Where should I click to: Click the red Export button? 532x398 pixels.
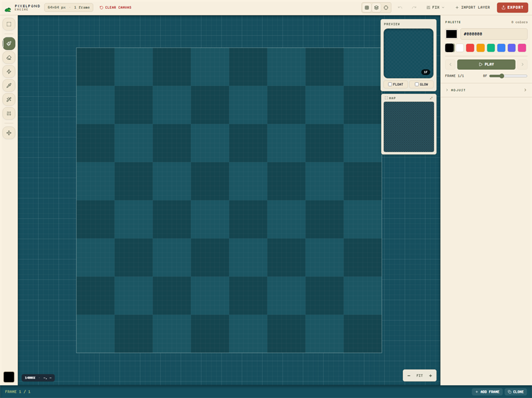512,8
